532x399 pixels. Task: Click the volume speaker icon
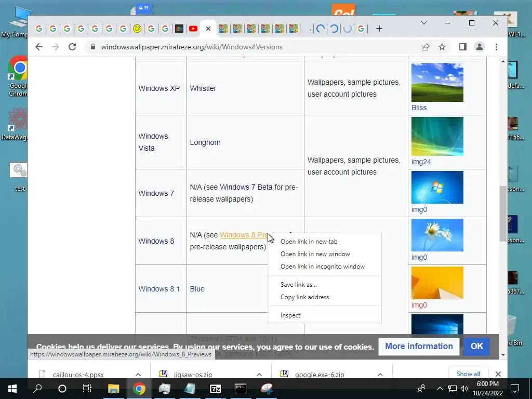coord(464,389)
